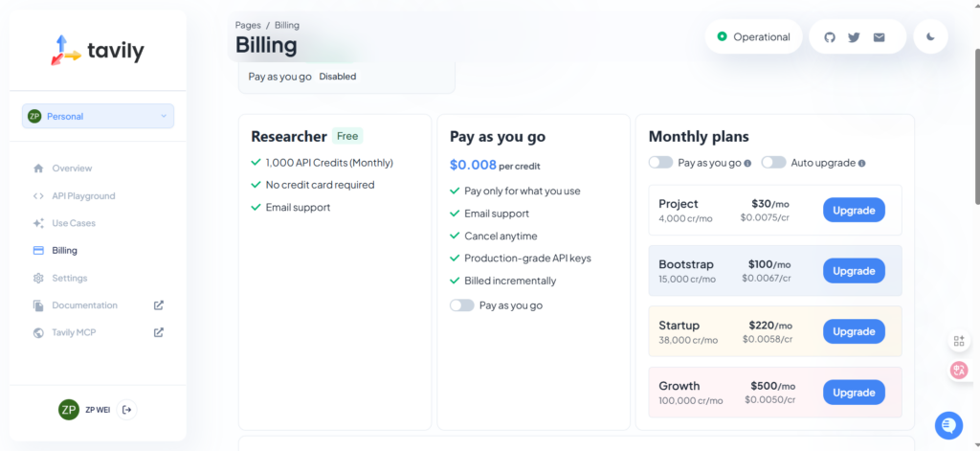Open the API Playground page
This screenshot has width=980, height=451.
click(83, 195)
